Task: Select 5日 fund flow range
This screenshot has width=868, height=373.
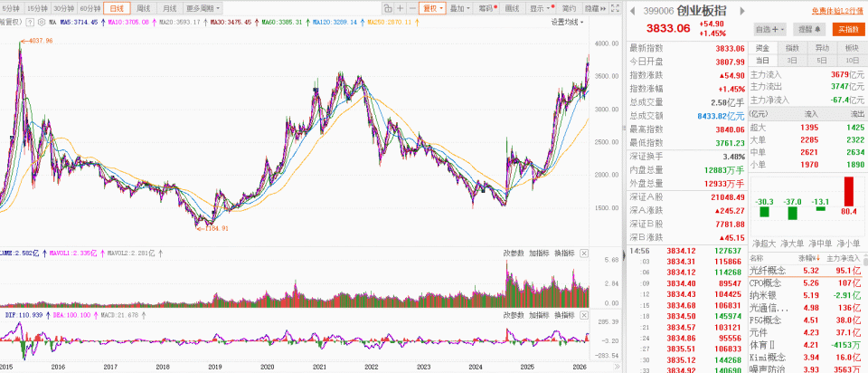Action: [822, 61]
